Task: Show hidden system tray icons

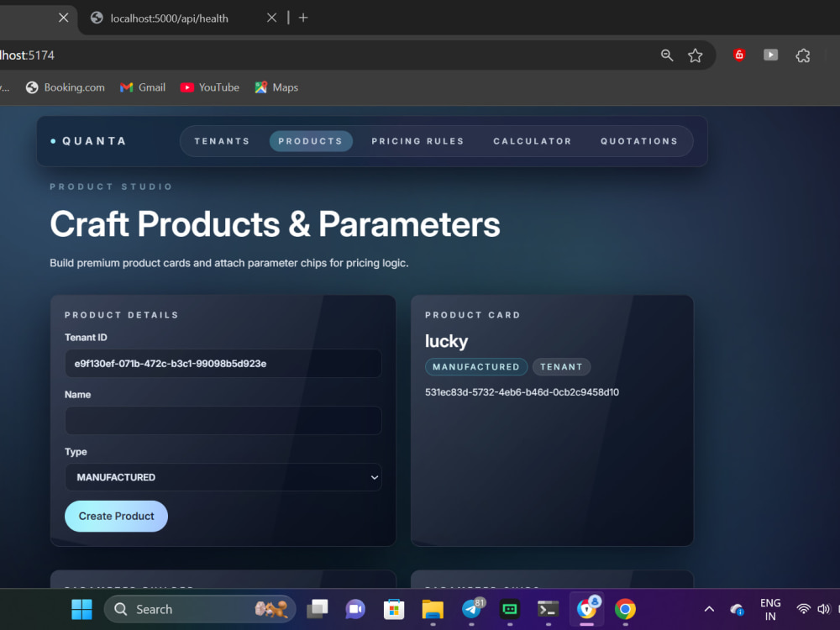Action: pyautogui.click(x=709, y=609)
